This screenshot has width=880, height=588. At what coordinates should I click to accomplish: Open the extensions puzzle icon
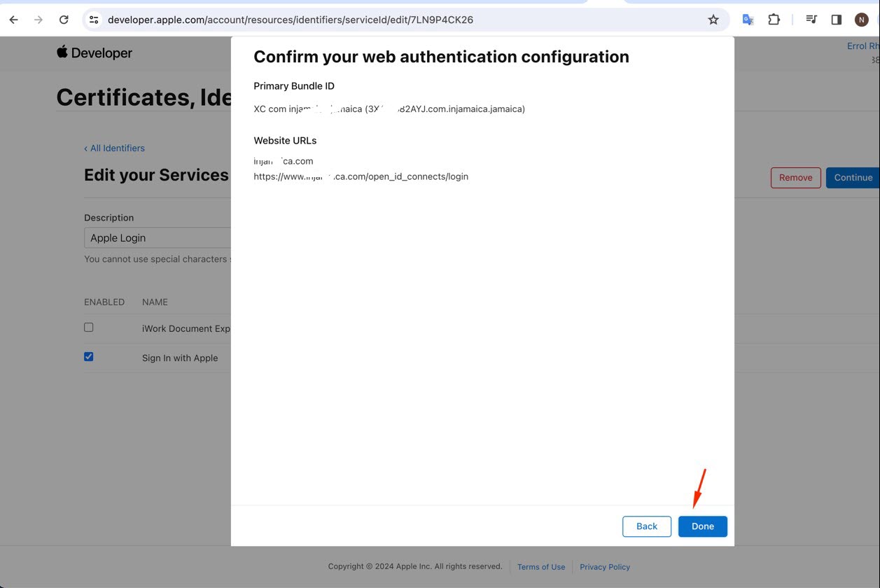[x=774, y=20]
